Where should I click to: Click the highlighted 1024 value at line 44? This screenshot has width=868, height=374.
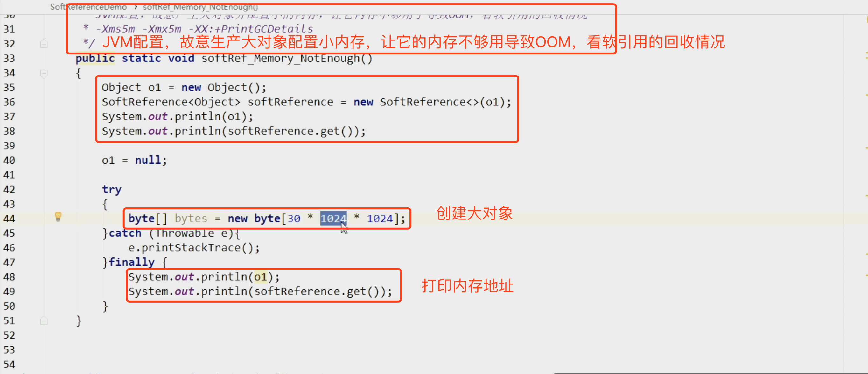coord(332,218)
